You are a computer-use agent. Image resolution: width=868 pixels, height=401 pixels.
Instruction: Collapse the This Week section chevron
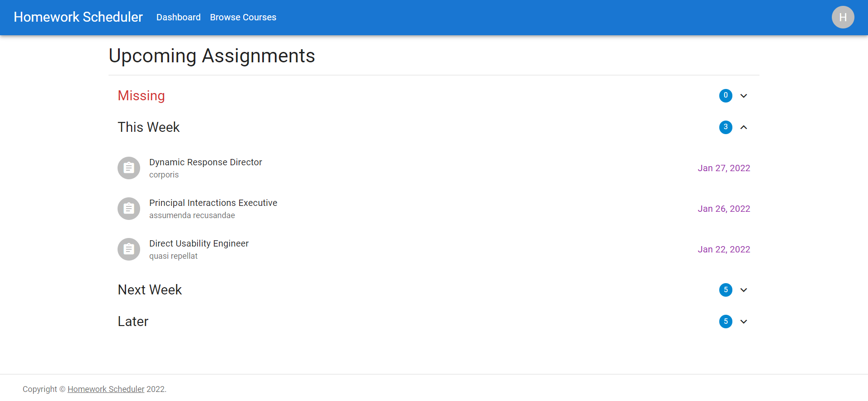coord(744,127)
